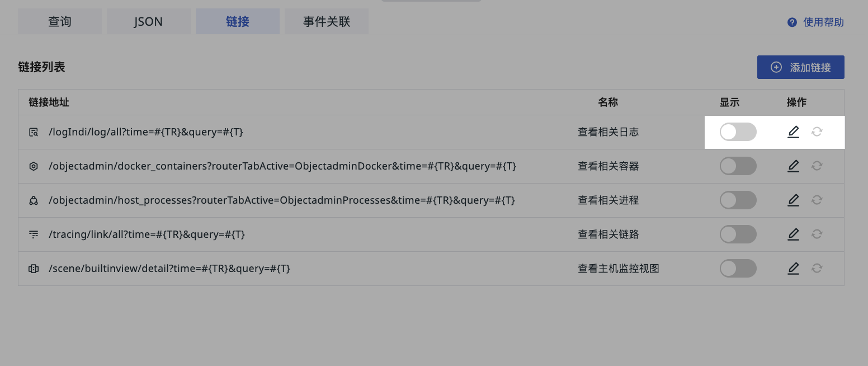This screenshot has width=868, height=366.
Task: Click the help question mark icon
Action: click(x=791, y=22)
